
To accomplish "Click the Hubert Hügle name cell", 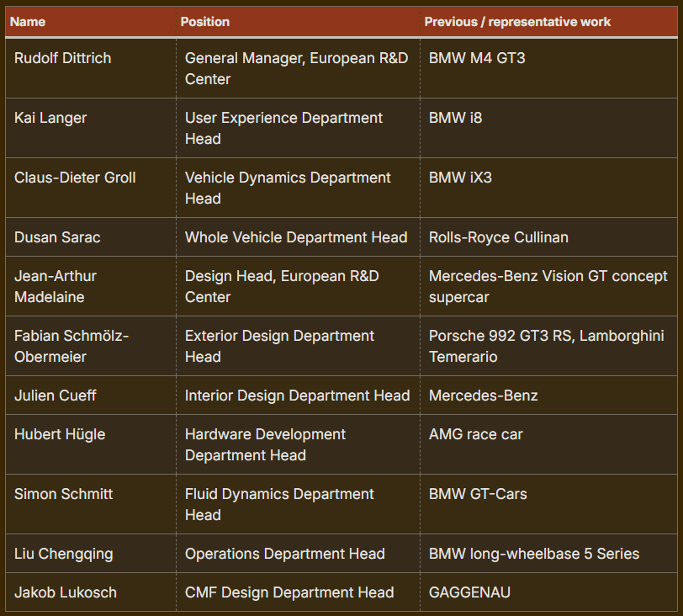I will click(91, 444).
